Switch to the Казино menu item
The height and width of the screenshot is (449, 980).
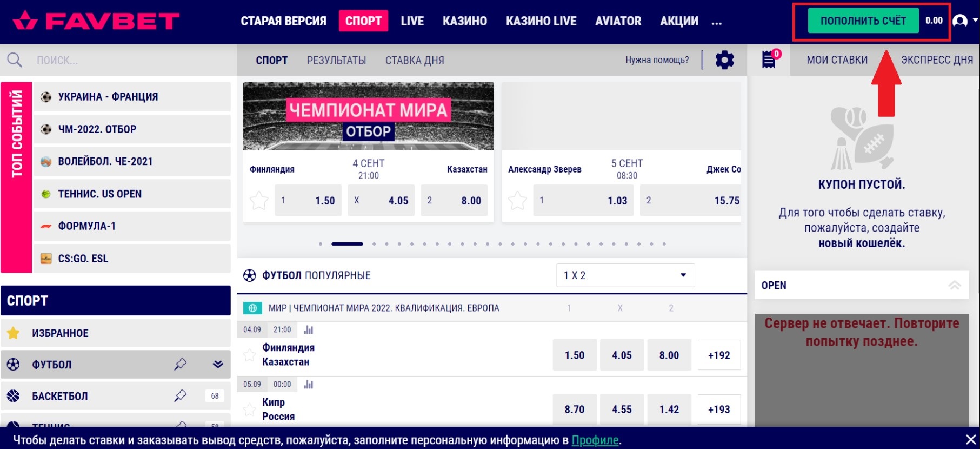464,21
